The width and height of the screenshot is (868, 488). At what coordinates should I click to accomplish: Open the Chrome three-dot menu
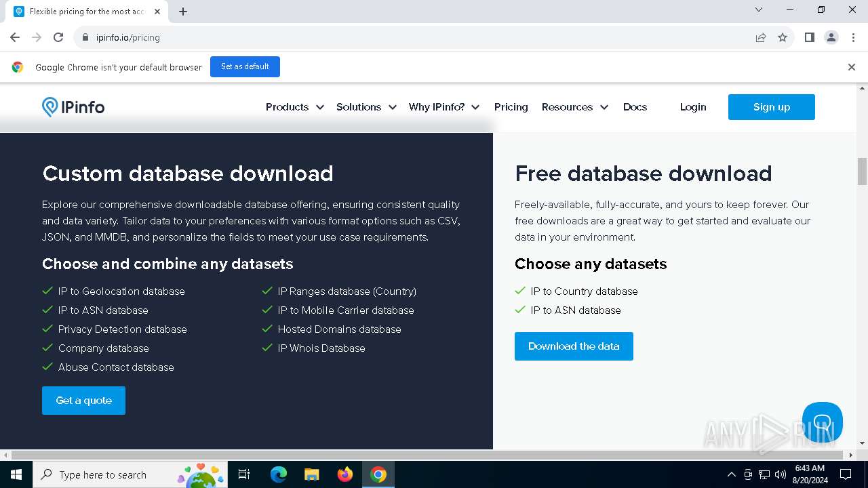coord(852,37)
